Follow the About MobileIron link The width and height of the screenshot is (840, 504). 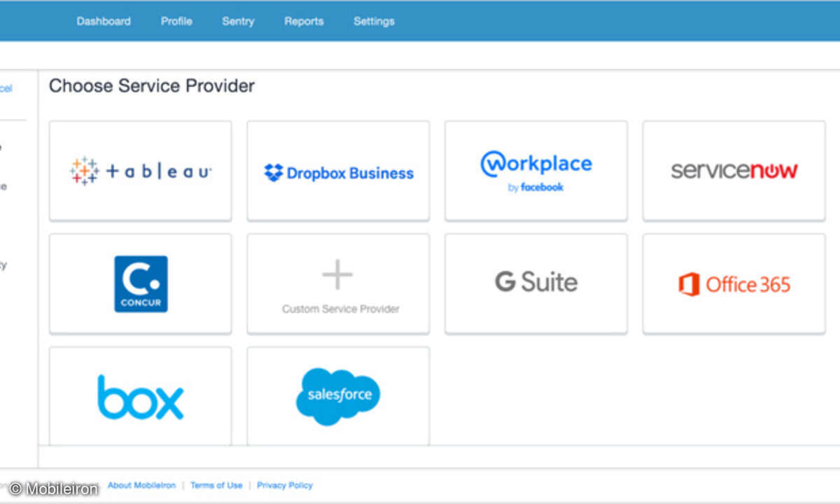140,485
